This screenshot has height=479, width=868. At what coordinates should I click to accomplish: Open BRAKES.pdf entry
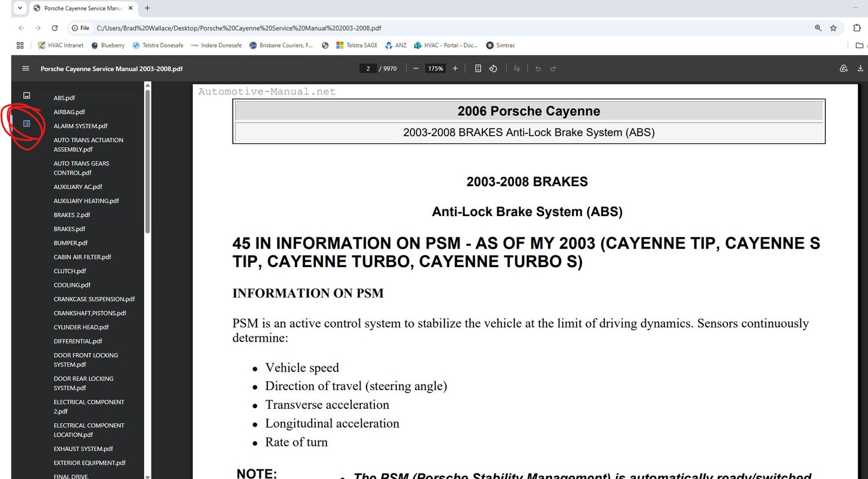(70, 229)
